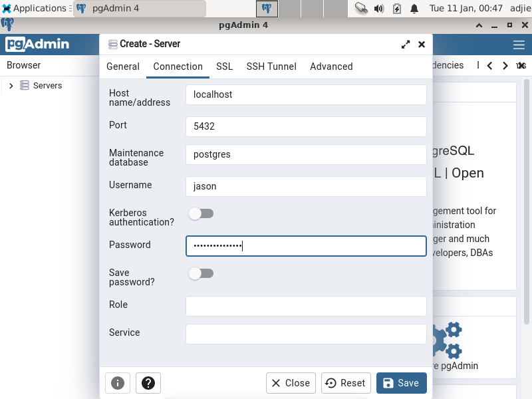
Task: Click the info icon button in the dialog footer
Action: [118, 383]
